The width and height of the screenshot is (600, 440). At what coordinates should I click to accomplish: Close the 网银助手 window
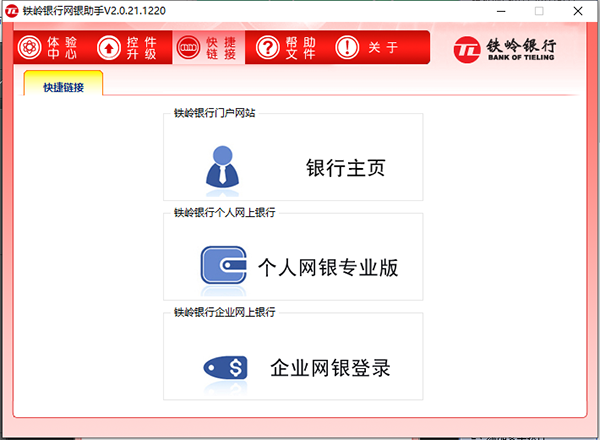[x=578, y=11]
